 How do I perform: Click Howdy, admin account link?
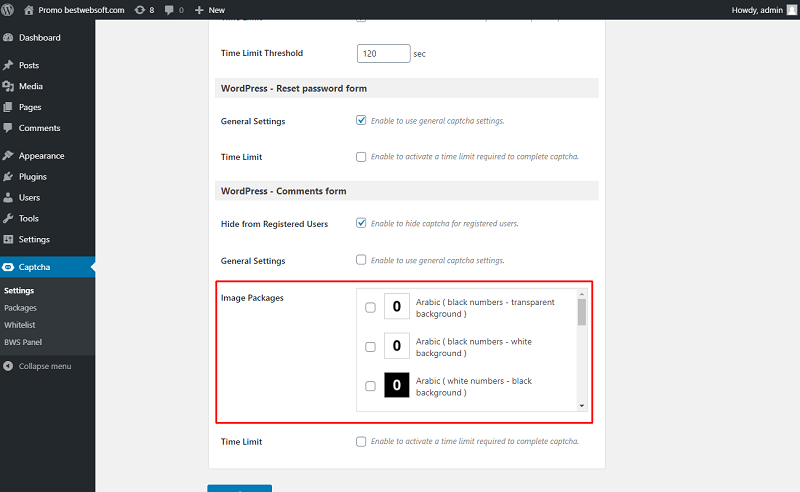point(757,10)
